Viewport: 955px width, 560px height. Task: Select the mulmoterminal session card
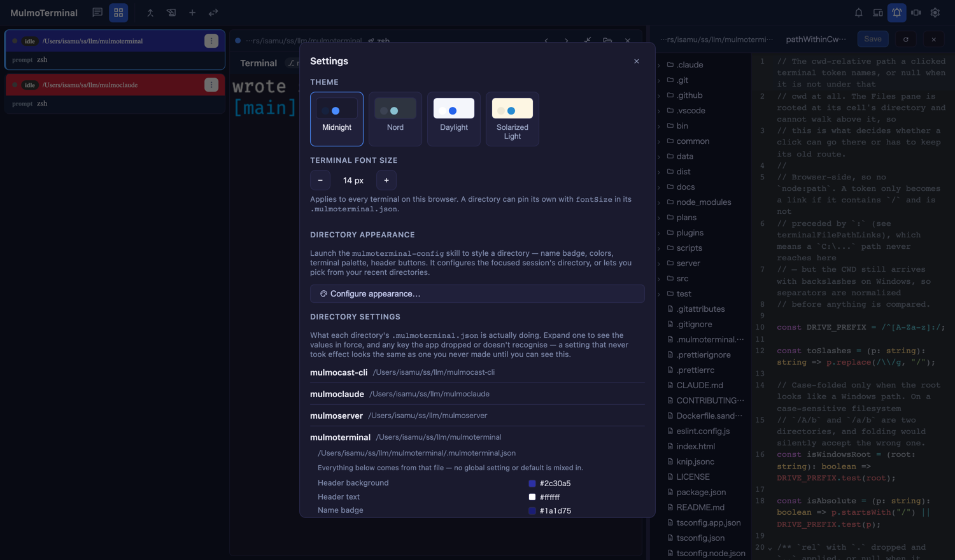coord(115,50)
